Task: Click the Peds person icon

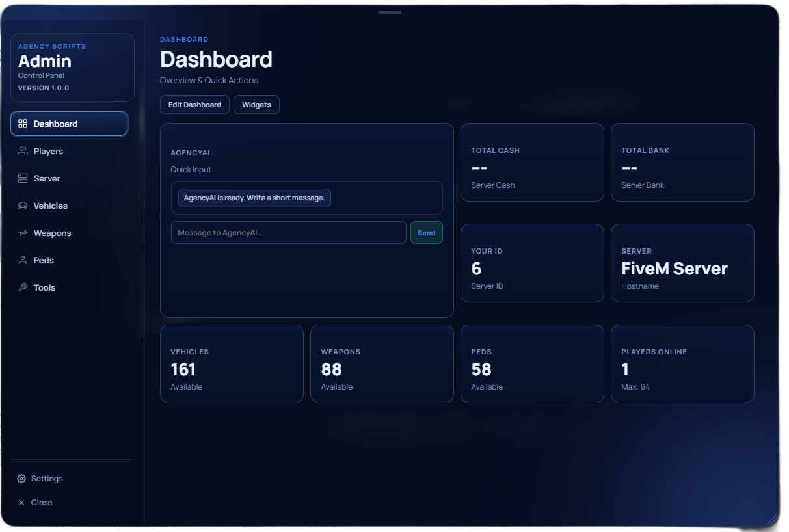Action: 23,260
